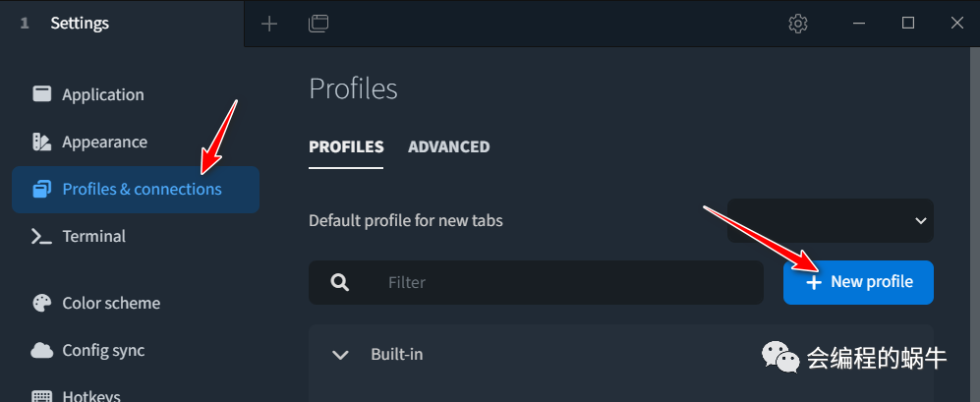This screenshot has width=980, height=402.
Task: Collapse the Built-in profiles group
Action: pos(341,355)
